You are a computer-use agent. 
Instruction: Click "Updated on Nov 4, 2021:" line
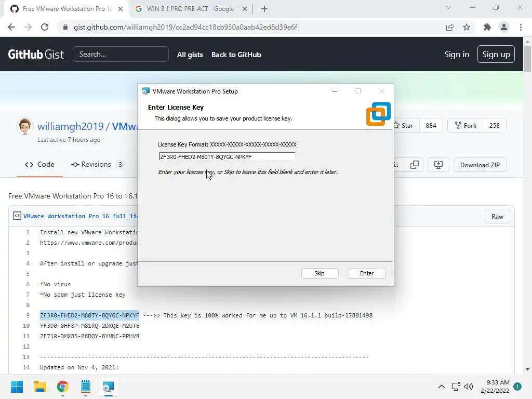(x=79, y=367)
